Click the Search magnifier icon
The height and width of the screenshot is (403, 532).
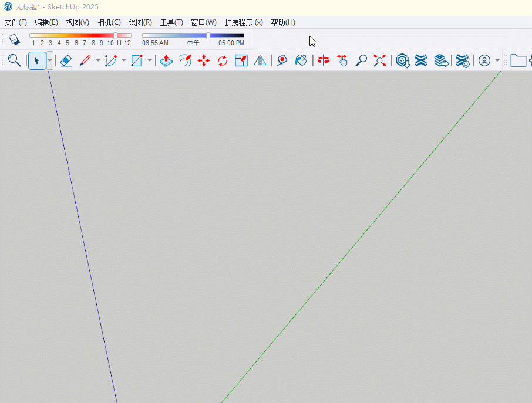coord(14,60)
